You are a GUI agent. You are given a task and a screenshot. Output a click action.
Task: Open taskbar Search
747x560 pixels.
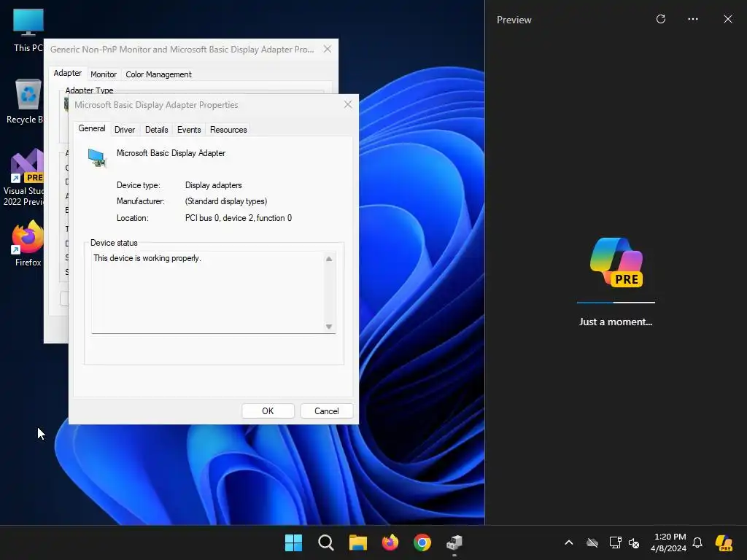(326, 542)
